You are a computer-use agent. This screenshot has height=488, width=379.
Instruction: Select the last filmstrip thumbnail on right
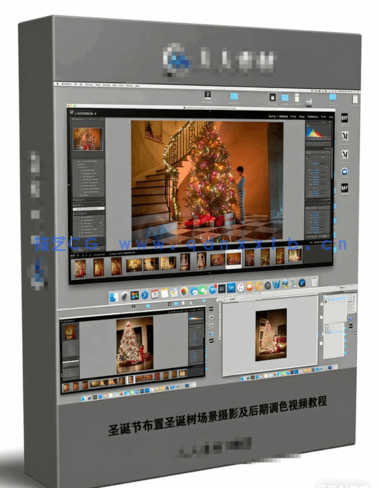295,255
